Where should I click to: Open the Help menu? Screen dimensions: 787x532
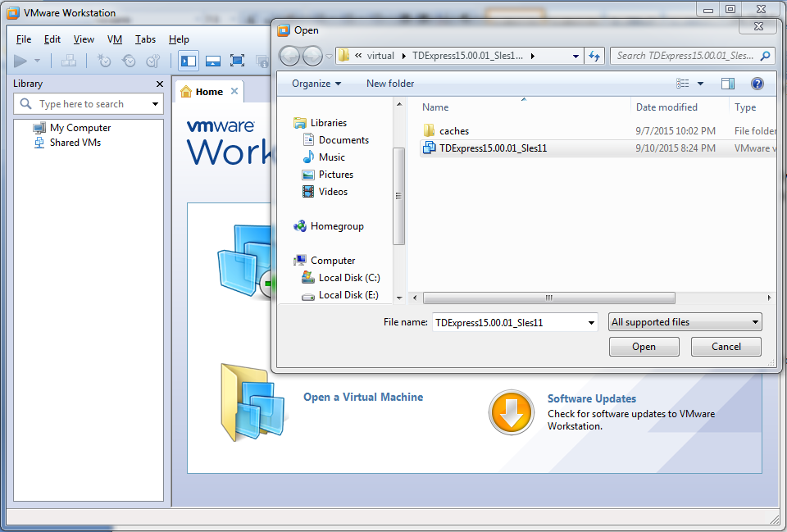[179, 39]
